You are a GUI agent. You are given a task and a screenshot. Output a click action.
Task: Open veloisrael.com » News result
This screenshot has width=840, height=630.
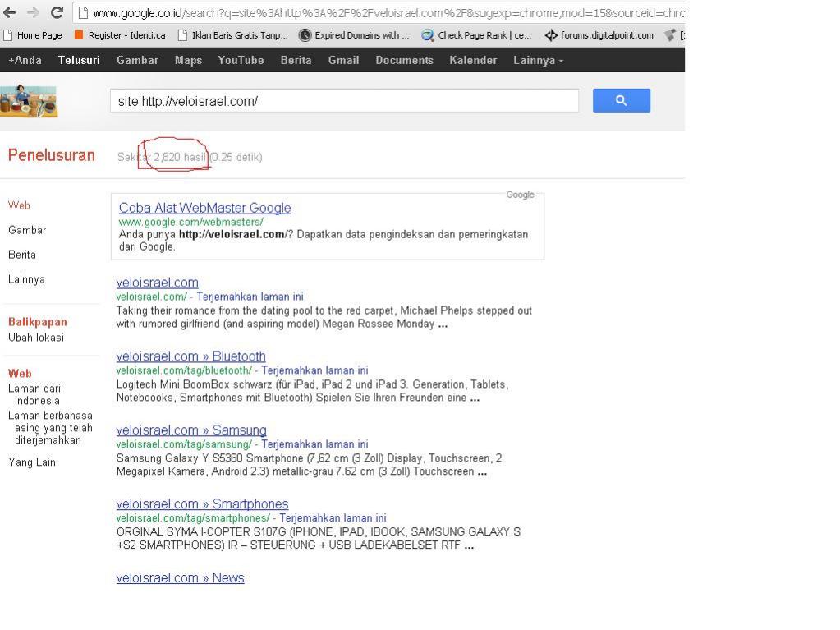[x=180, y=578]
